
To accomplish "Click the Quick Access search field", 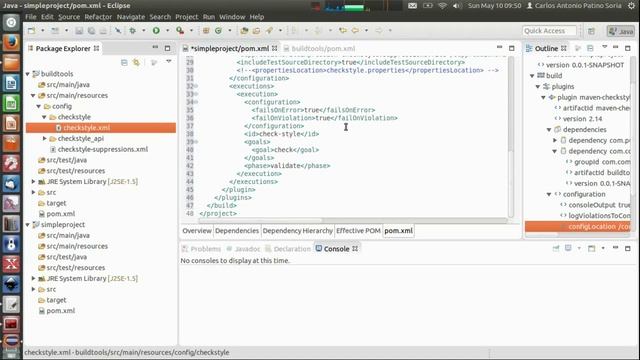I will (550, 31).
